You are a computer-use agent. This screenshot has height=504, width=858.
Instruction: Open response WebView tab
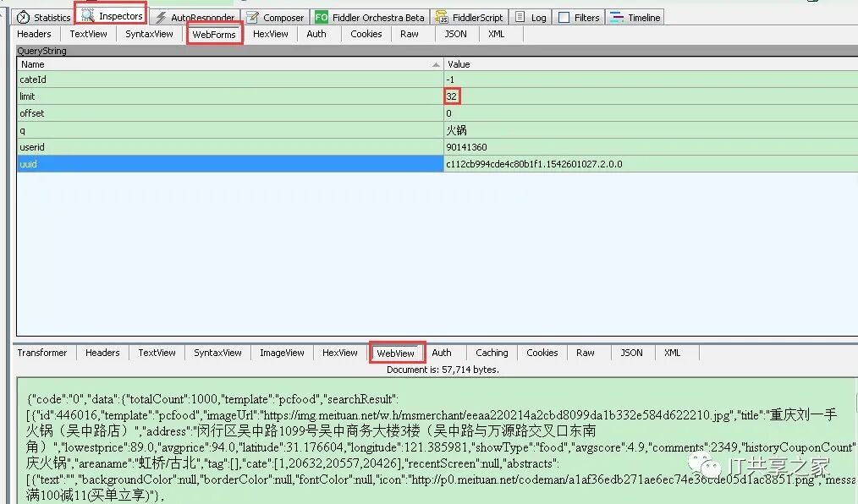pos(396,353)
